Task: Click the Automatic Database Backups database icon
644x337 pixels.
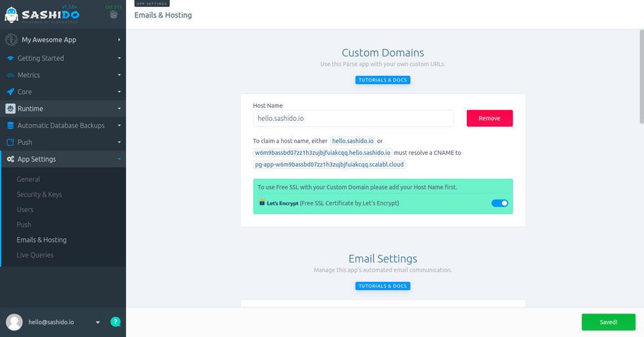Action: 11,126
